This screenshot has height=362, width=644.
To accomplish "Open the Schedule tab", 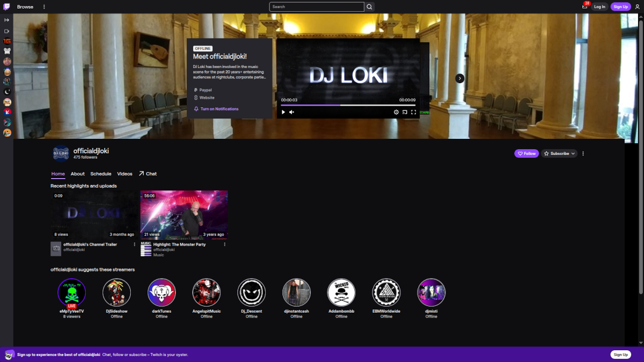I will 101,174.
